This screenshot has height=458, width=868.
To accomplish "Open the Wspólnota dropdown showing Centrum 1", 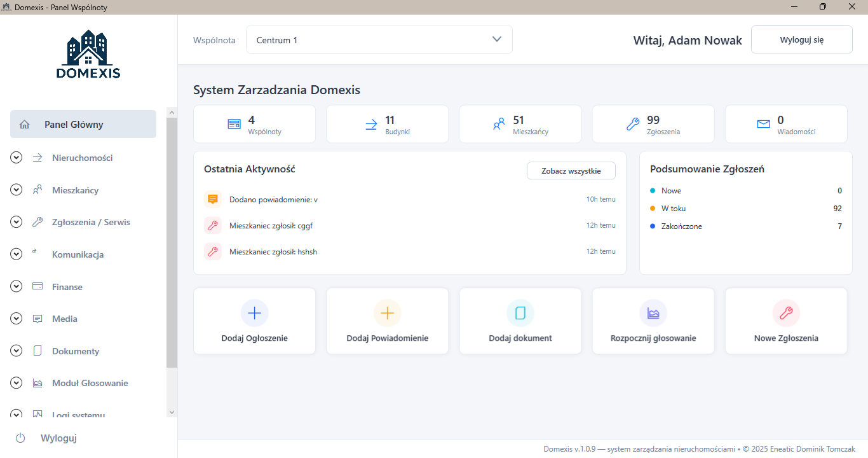I will click(x=379, y=39).
